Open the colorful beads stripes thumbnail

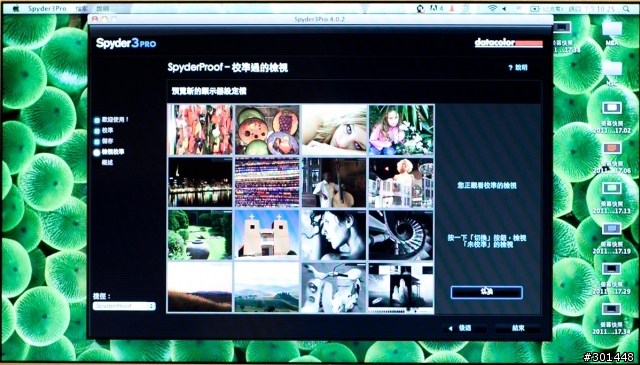pyautogui.click(x=267, y=182)
